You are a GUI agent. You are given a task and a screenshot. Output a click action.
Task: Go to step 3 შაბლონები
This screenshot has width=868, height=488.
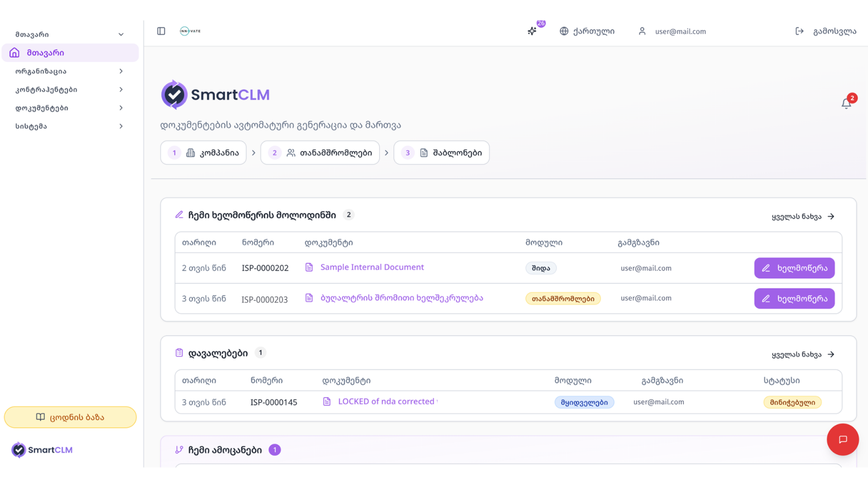point(441,153)
